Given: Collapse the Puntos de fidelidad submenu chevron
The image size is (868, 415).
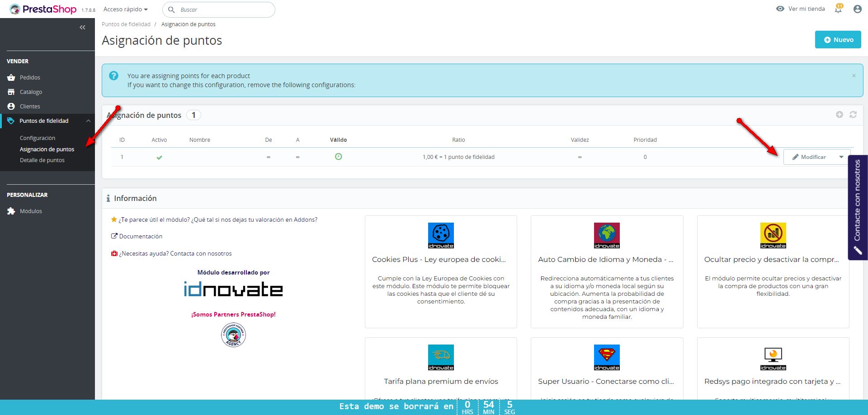Looking at the screenshot, I should (x=88, y=121).
